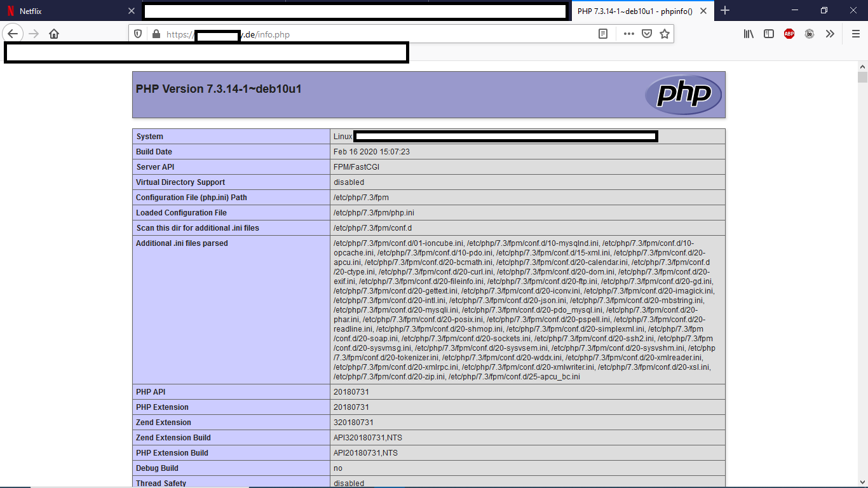Go to the Firefox home page
This screenshot has width=868, height=488.
point(54,34)
